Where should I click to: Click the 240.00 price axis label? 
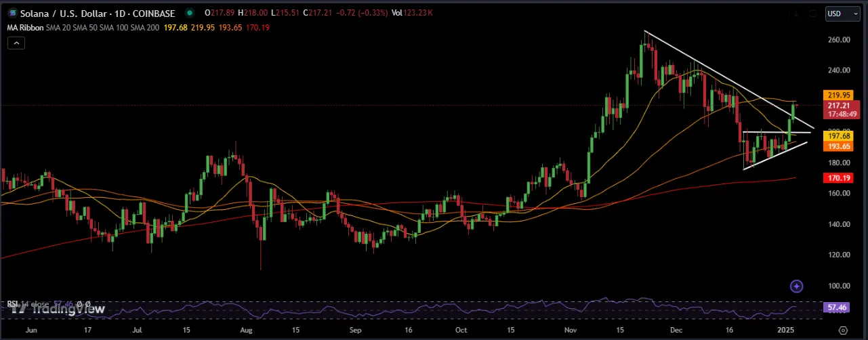[840, 70]
